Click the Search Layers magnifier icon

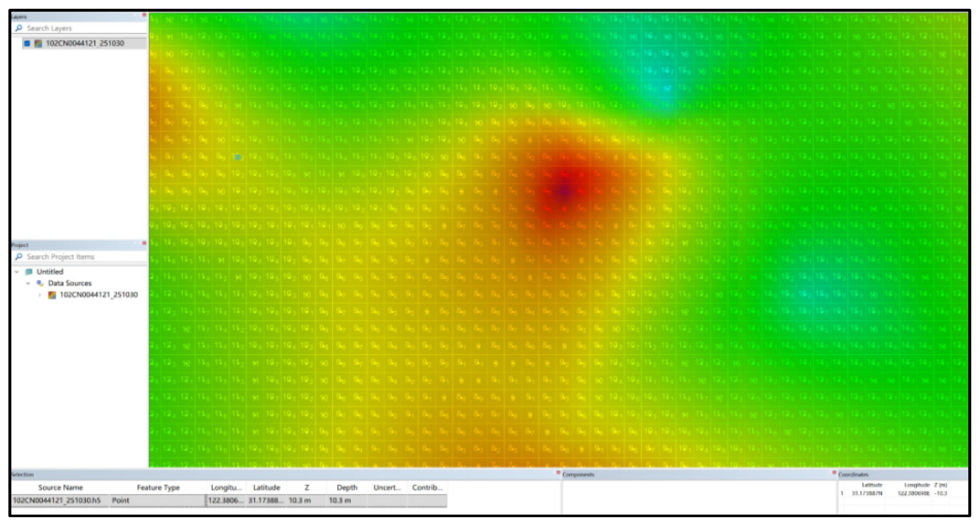(x=19, y=28)
